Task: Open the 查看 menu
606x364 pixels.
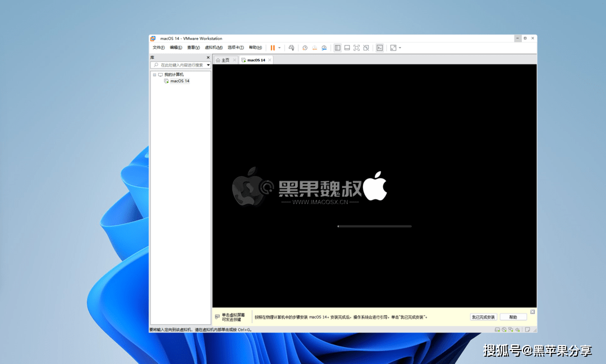Action: [193, 48]
